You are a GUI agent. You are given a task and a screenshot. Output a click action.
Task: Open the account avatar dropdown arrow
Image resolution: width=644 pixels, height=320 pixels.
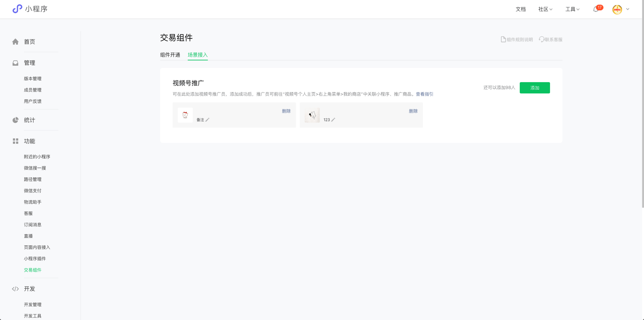pos(628,9)
